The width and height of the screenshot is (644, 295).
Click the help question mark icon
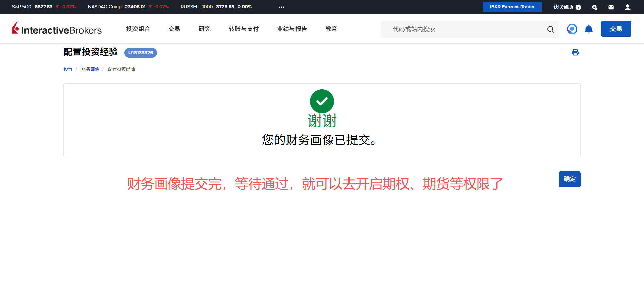click(x=578, y=7)
